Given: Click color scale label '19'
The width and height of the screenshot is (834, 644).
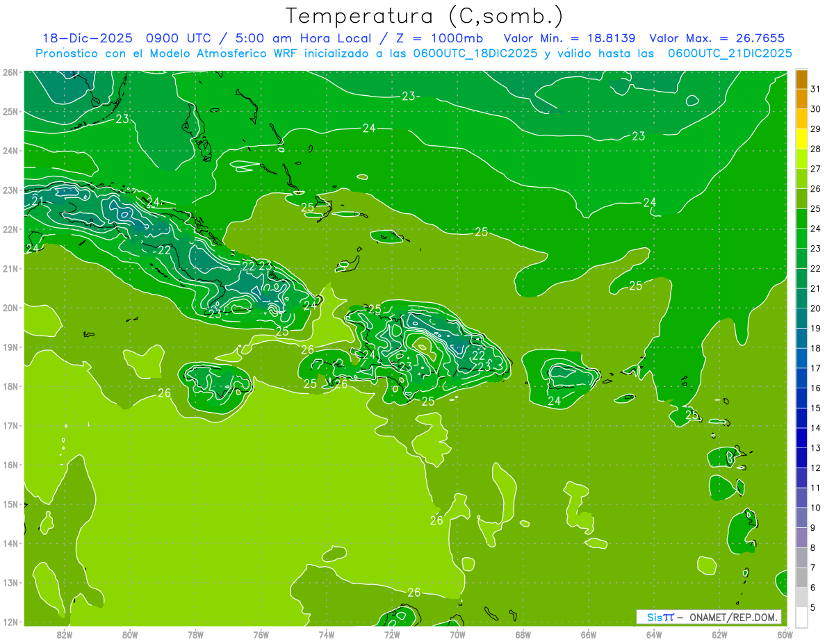Looking at the screenshot, I should (x=815, y=329).
